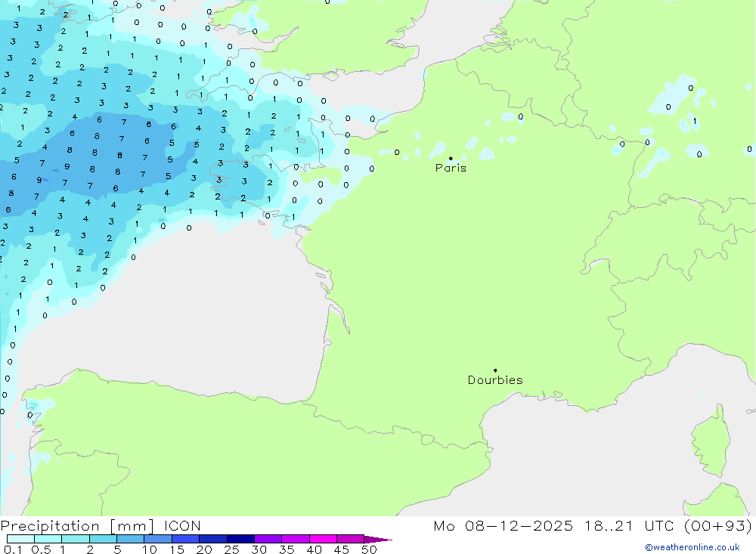Click the 10 legend scale value
This screenshot has width=756, height=554.
(x=150, y=549)
